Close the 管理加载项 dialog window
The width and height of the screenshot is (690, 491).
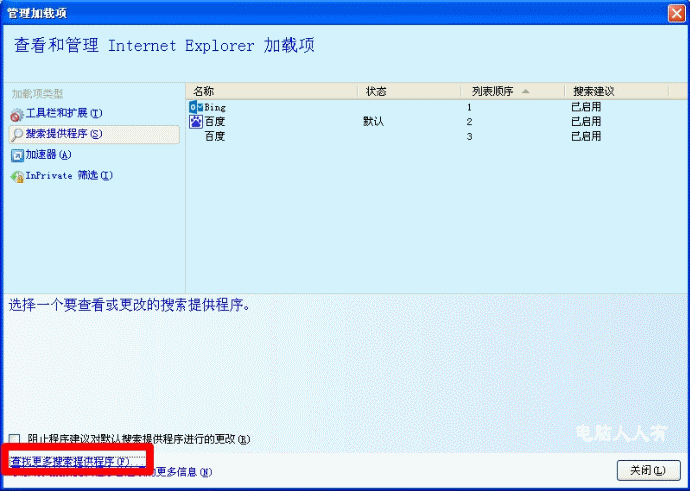pyautogui.click(x=676, y=13)
